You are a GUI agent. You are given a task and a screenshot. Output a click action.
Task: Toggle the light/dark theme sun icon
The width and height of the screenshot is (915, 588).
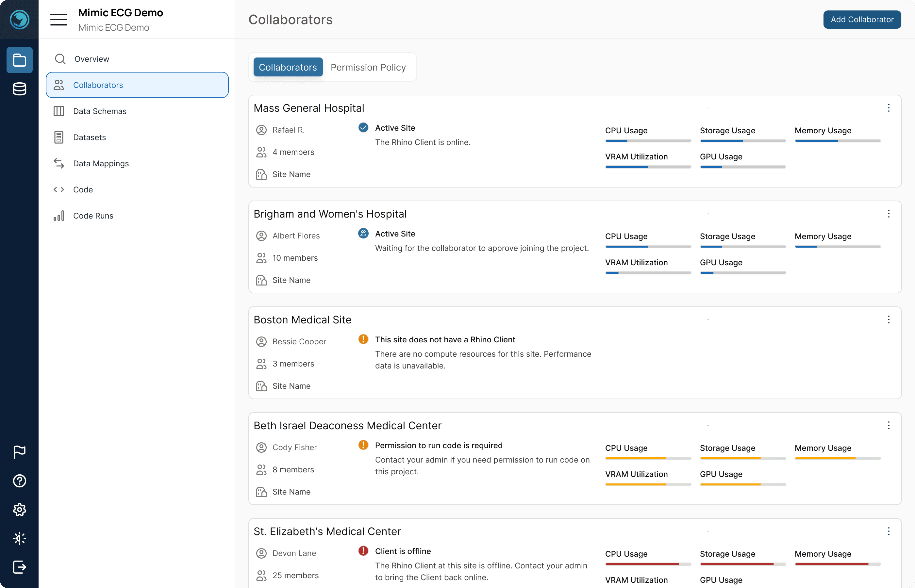[x=20, y=538]
